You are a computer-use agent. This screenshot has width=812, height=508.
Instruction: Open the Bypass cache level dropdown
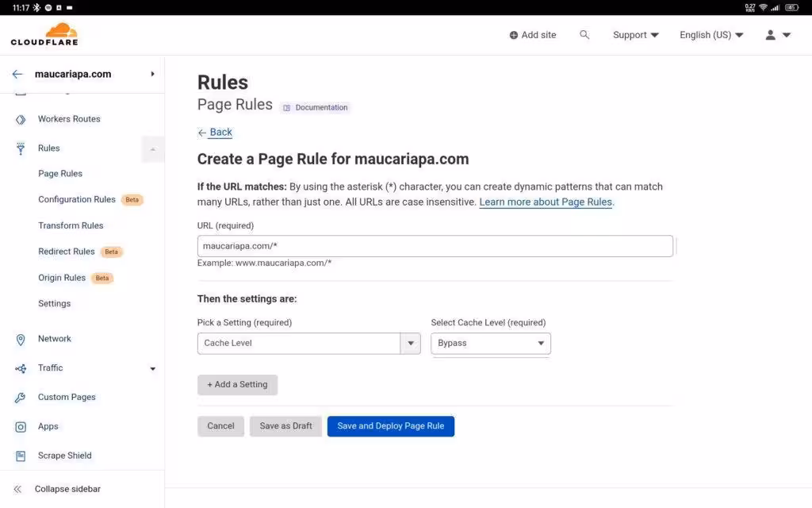click(490, 343)
